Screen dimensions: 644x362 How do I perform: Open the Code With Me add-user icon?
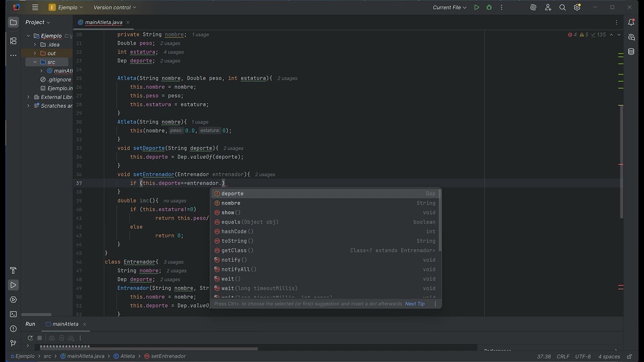pos(548,8)
